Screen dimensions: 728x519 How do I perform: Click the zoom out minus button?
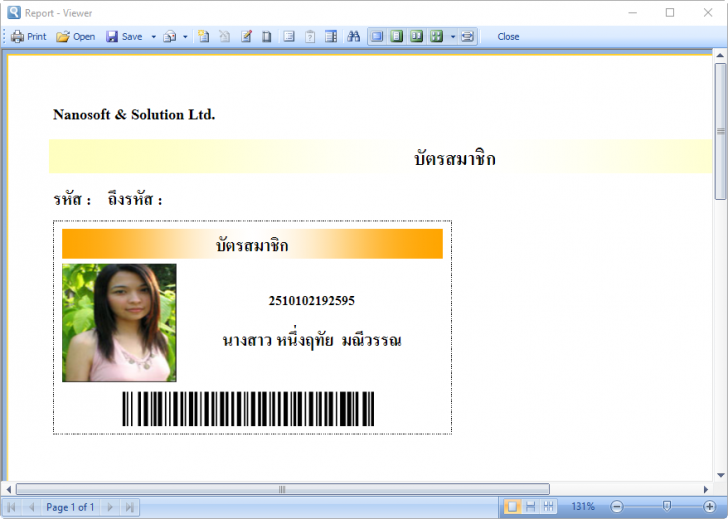(617, 506)
